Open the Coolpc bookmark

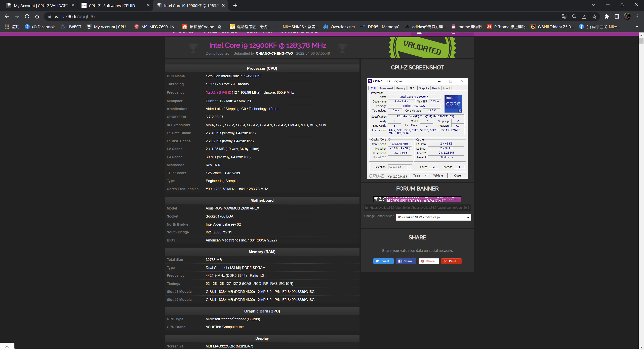[203, 27]
